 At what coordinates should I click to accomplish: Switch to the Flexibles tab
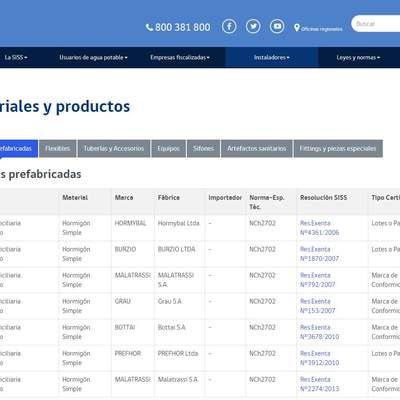pos(57,148)
